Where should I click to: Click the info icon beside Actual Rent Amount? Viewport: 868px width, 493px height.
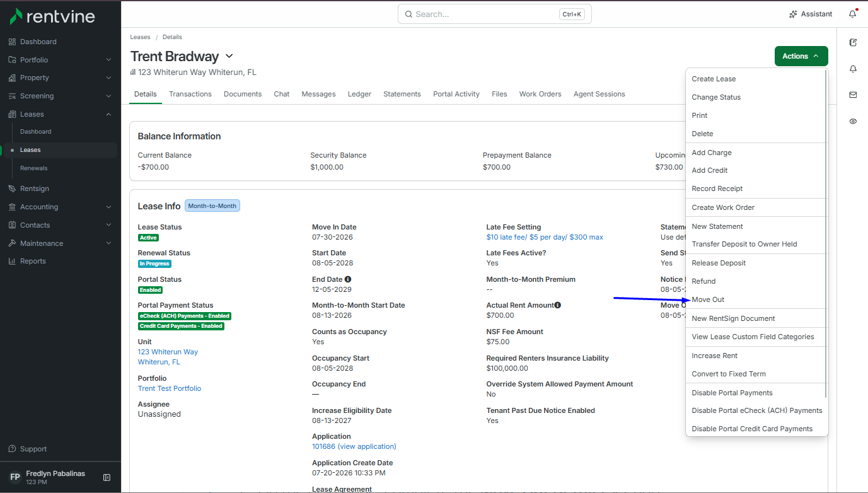coord(557,305)
